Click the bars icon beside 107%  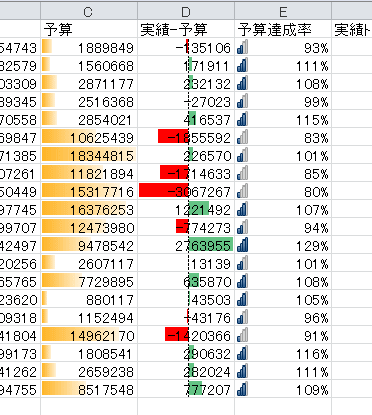tap(242, 209)
